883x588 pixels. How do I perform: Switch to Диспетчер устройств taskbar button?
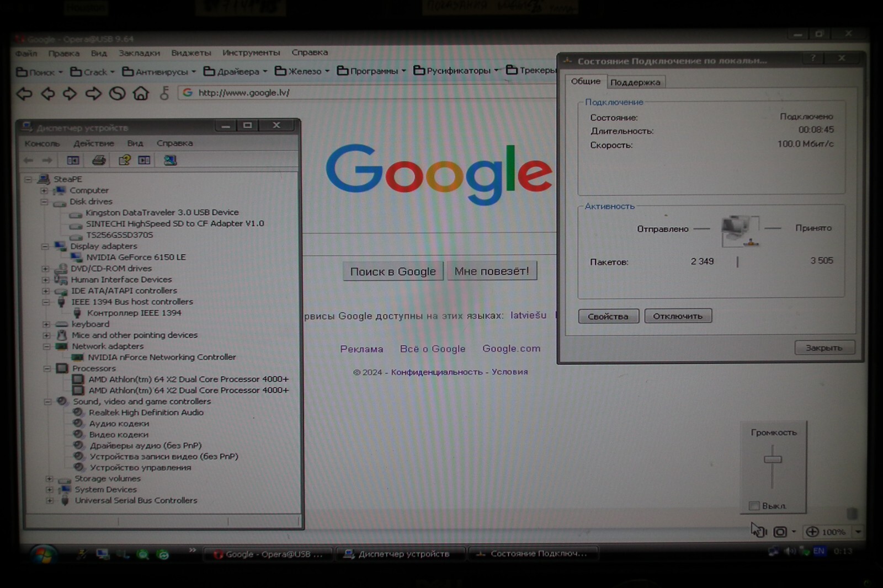[400, 554]
